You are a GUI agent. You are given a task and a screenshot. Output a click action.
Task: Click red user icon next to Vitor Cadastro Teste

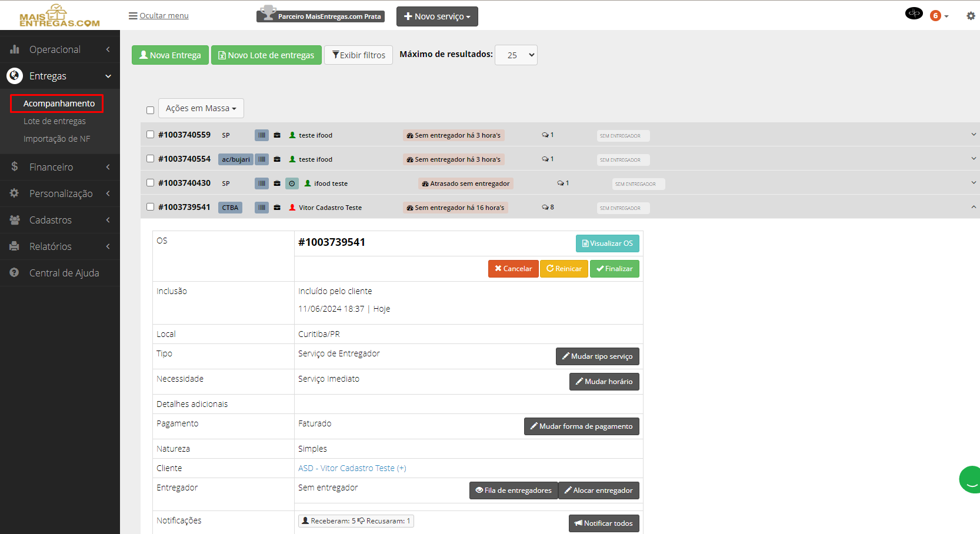[x=292, y=208]
